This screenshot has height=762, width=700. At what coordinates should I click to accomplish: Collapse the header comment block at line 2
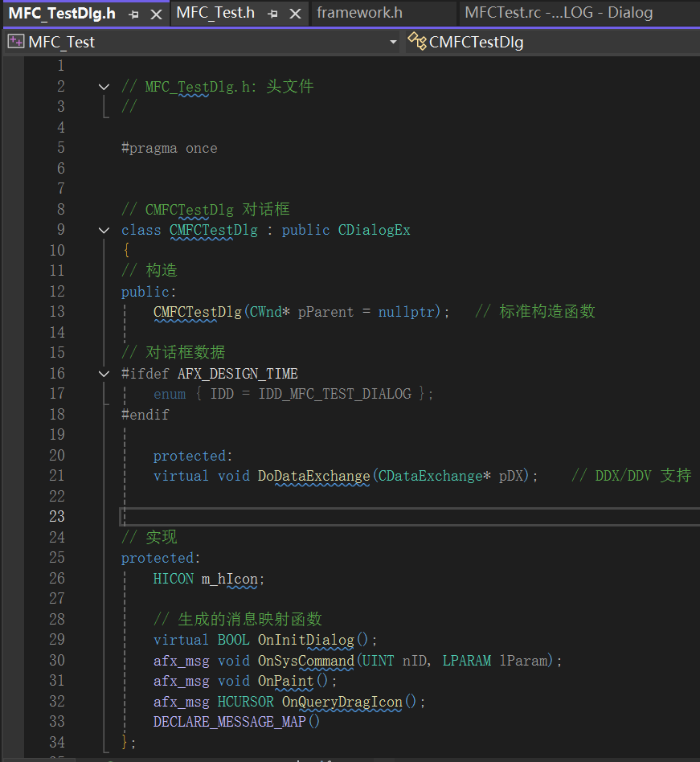pyautogui.click(x=104, y=87)
